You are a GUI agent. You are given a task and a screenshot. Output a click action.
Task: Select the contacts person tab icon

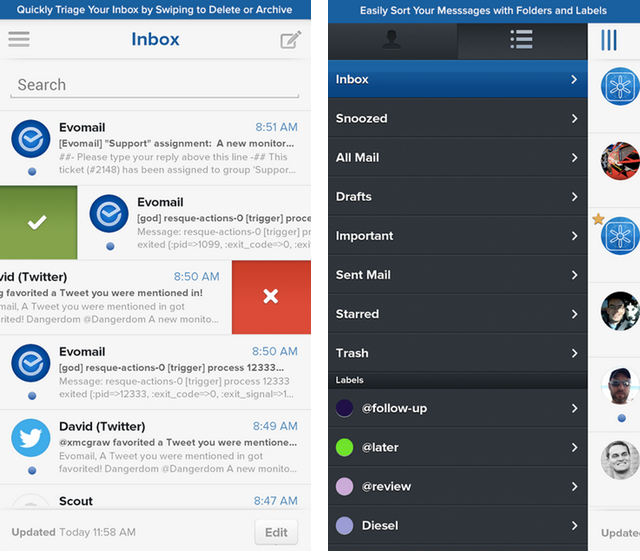pos(392,40)
